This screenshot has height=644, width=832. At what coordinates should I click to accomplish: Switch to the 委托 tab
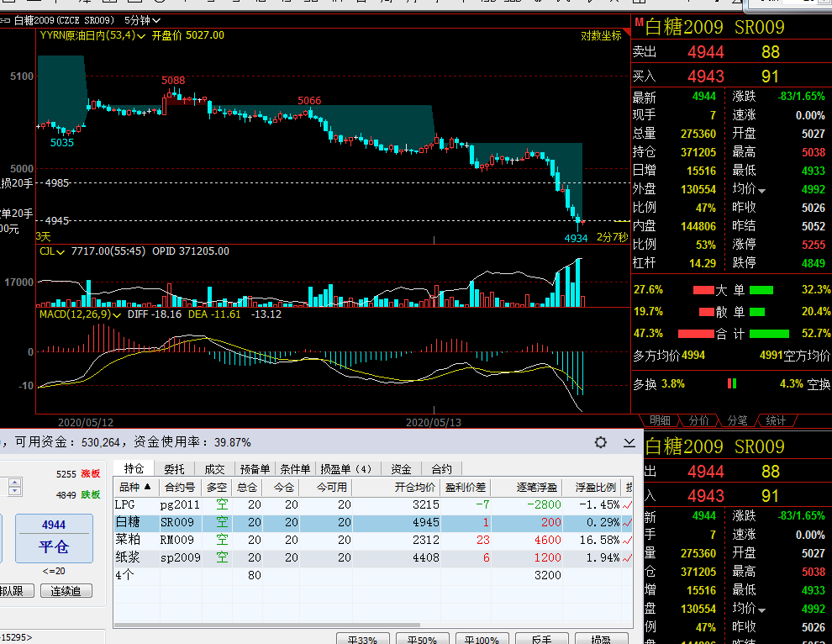(174, 469)
